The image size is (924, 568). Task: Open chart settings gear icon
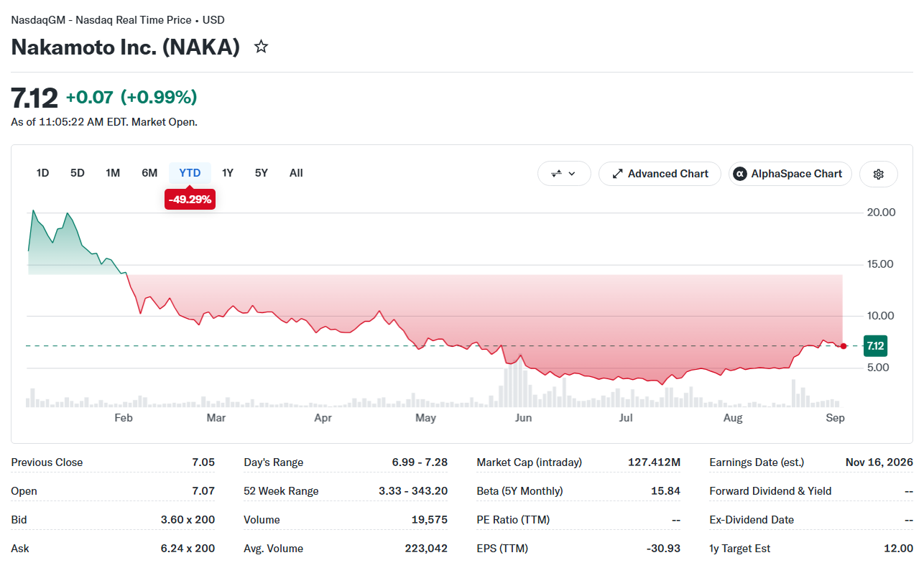(878, 174)
